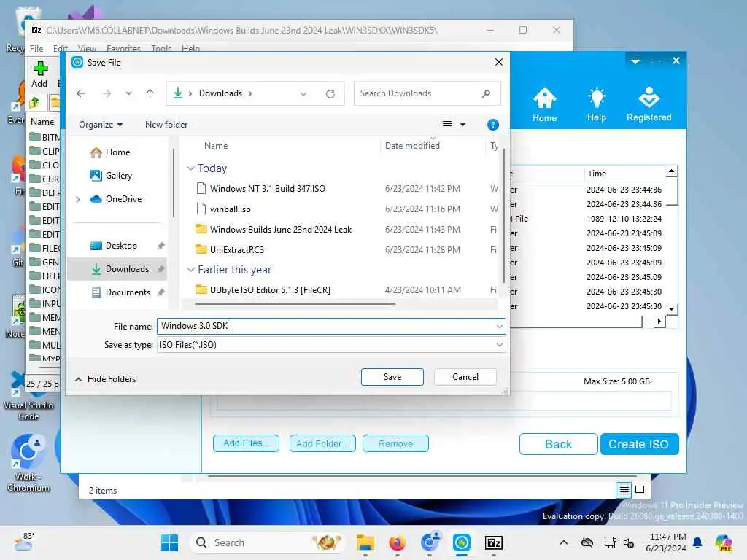This screenshot has height=560, width=747.
Task: Select UniExtractRC3 folder
Action: pyautogui.click(x=237, y=250)
